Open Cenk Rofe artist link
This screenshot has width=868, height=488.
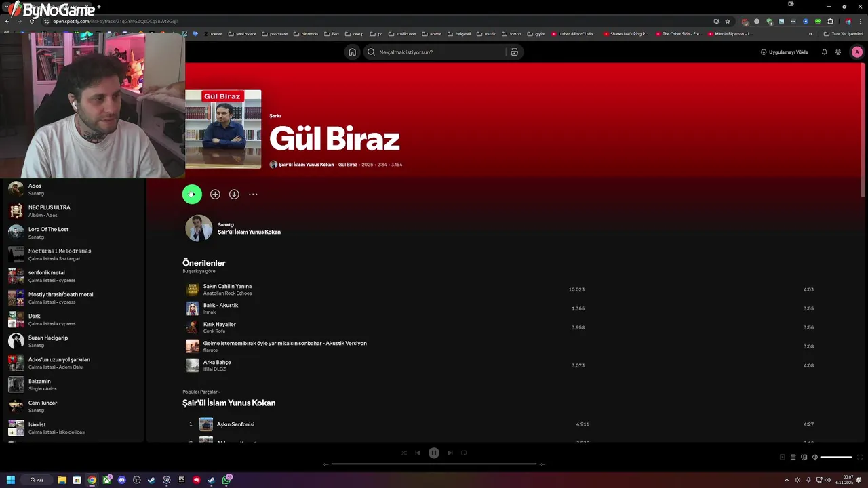click(x=214, y=331)
